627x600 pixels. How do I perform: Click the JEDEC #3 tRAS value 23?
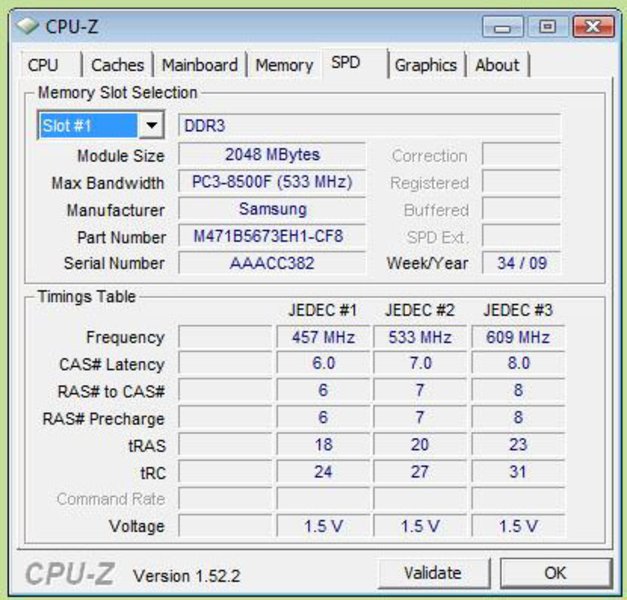click(518, 444)
